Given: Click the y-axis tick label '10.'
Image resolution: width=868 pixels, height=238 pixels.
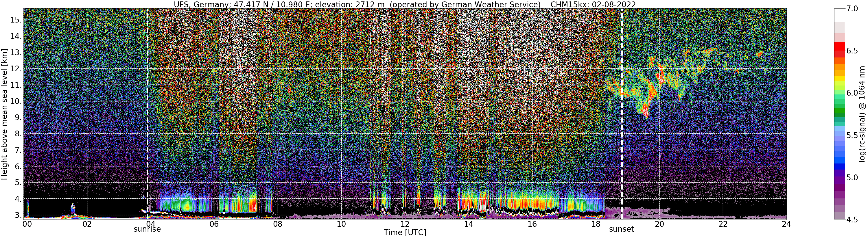Looking at the screenshot, I should [x=16, y=101].
